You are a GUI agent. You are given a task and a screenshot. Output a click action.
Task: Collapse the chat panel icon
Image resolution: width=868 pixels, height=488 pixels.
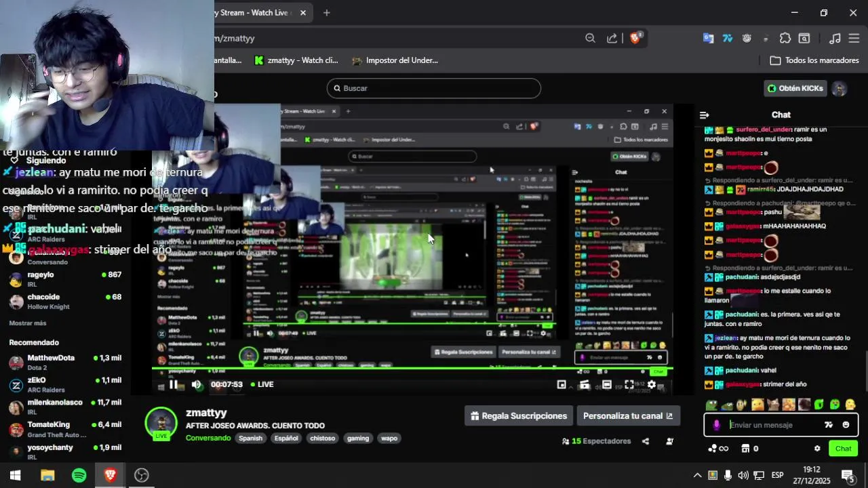704,115
